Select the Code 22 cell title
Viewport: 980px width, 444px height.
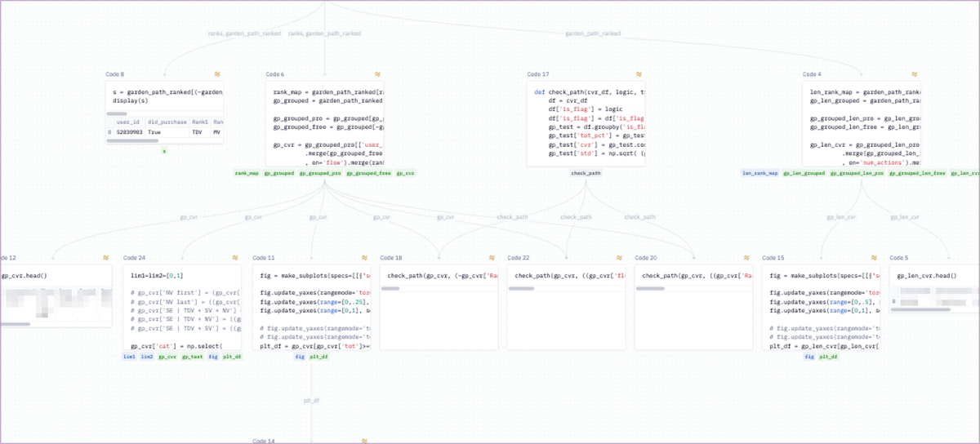click(519, 257)
